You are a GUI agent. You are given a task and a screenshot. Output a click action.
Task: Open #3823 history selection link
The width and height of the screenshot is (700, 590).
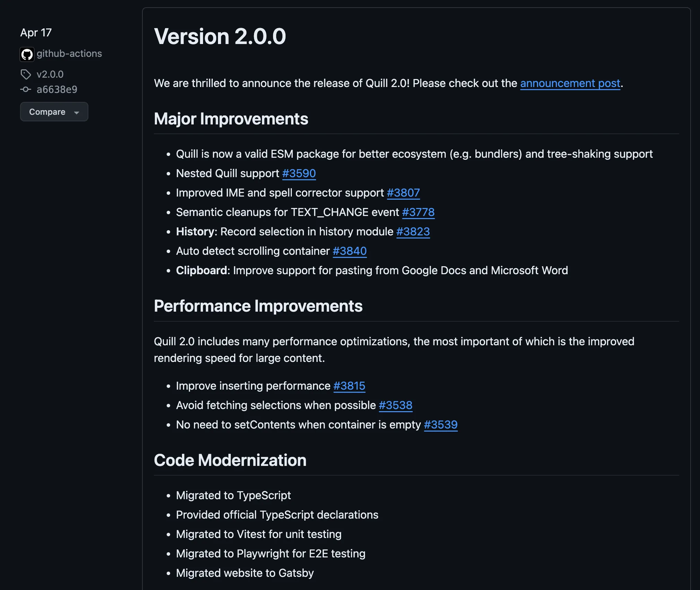[413, 232]
